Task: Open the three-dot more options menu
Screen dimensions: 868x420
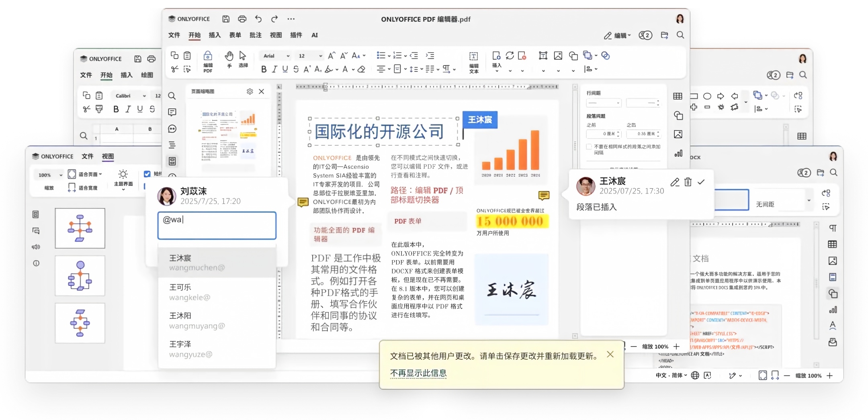Action: click(291, 19)
